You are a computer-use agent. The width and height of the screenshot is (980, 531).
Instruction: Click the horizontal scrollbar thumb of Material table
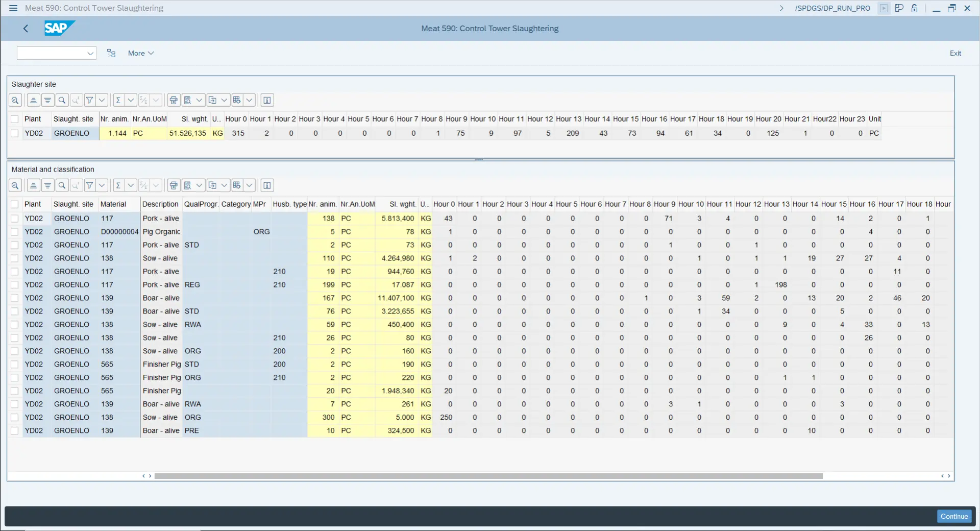[x=488, y=476]
